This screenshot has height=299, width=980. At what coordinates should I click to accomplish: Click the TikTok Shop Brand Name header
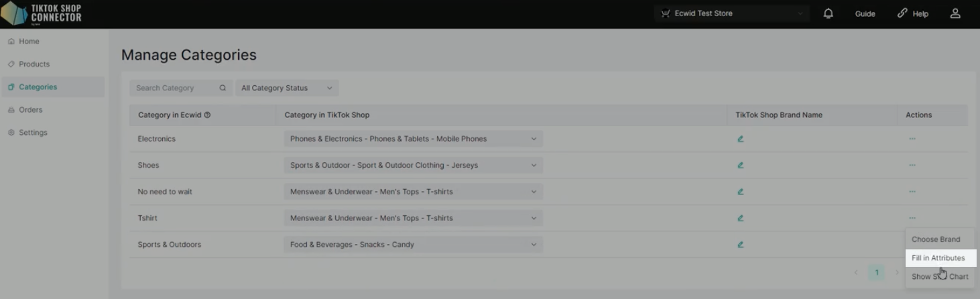[779, 115]
